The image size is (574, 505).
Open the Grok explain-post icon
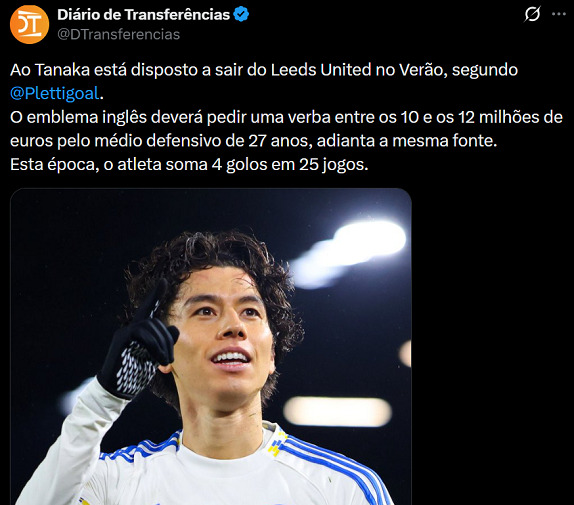532,14
